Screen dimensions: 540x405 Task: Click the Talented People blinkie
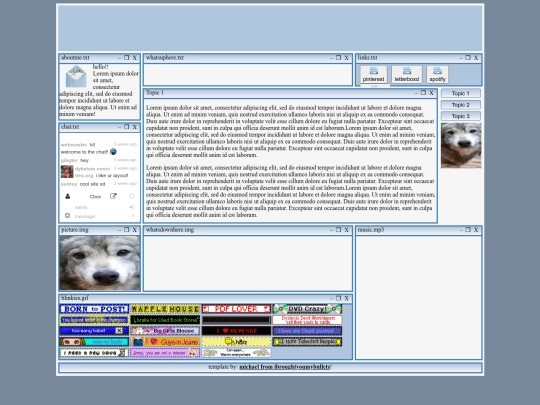(307, 342)
